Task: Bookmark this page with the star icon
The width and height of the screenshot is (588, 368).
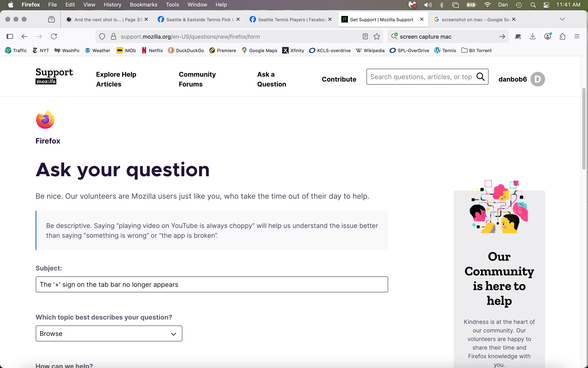Action: (377, 37)
